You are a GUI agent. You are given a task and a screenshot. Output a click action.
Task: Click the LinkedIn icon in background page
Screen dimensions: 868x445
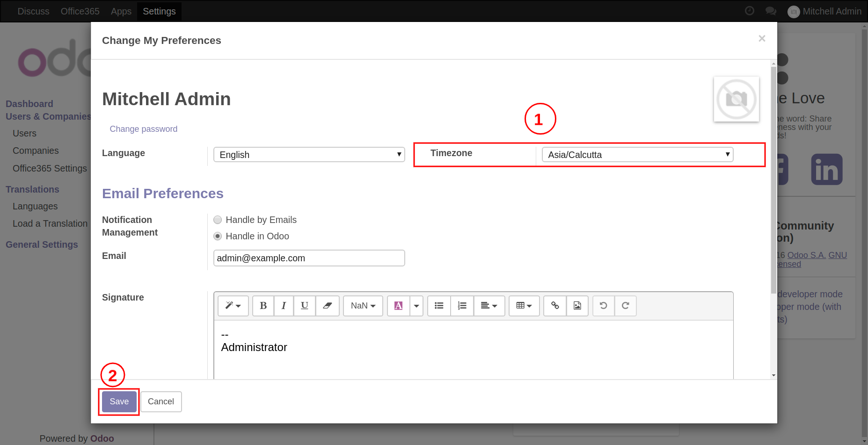(x=827, y=169)
